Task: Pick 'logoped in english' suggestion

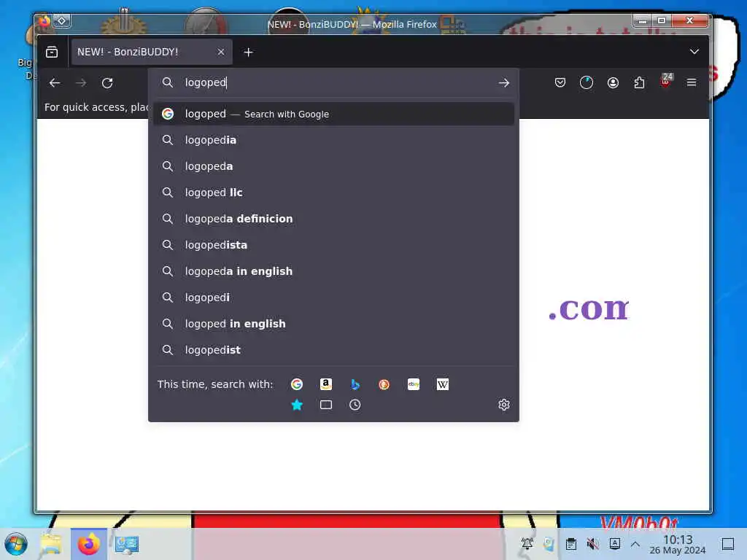Action: (x=333, y=323)
